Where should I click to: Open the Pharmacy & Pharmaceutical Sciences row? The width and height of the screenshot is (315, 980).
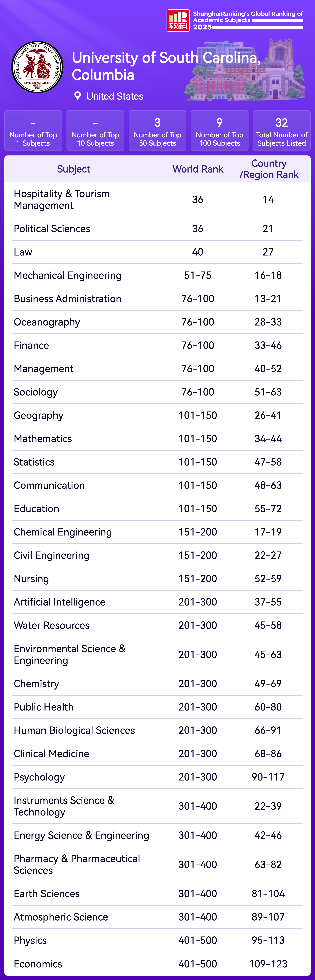click(77, 864)
